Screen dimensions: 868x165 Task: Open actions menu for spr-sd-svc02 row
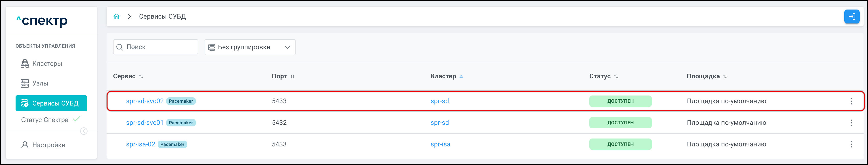point(851,101)
